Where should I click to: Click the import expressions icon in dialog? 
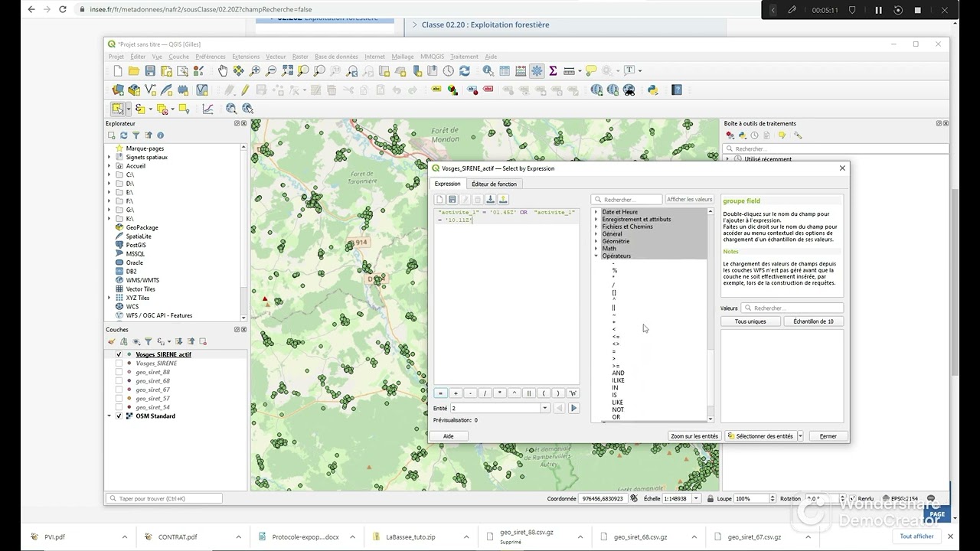(491, 199)
